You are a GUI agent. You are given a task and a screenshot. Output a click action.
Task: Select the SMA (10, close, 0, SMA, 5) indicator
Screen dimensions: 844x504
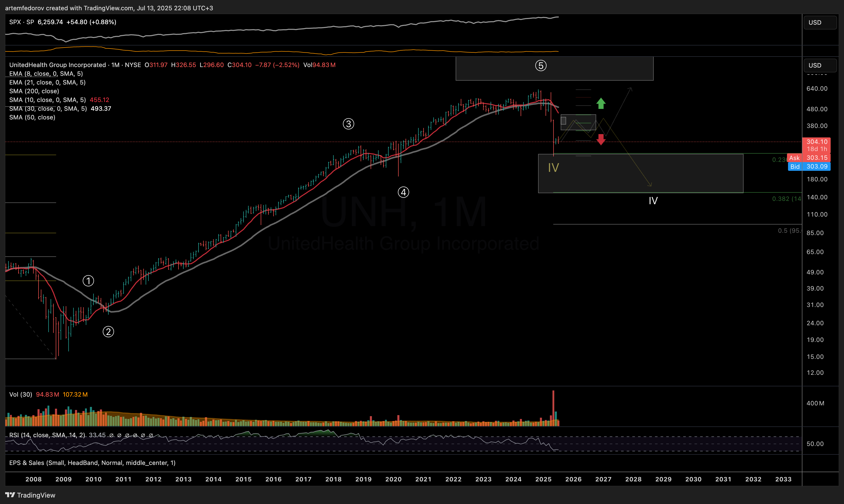click(48, 100)
